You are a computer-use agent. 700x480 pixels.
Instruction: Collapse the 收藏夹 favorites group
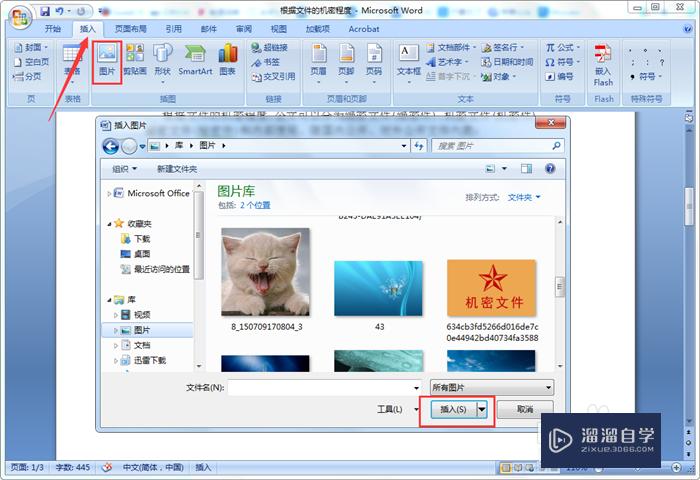[x=109, y=224]
